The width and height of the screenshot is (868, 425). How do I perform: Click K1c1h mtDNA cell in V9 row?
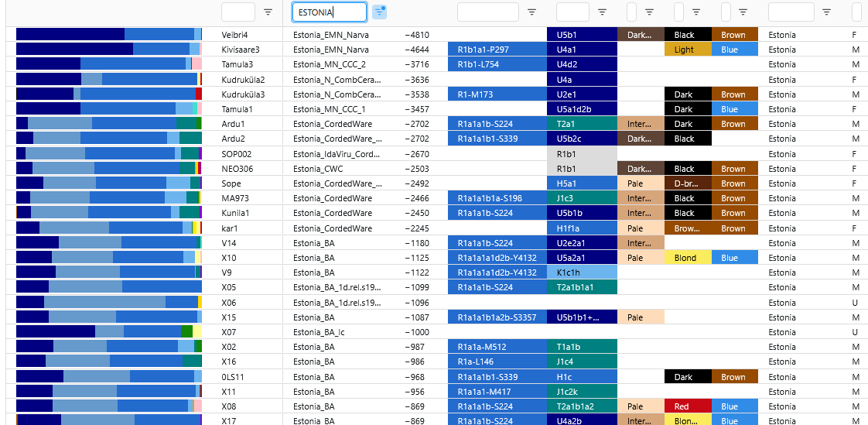(581, 272)
